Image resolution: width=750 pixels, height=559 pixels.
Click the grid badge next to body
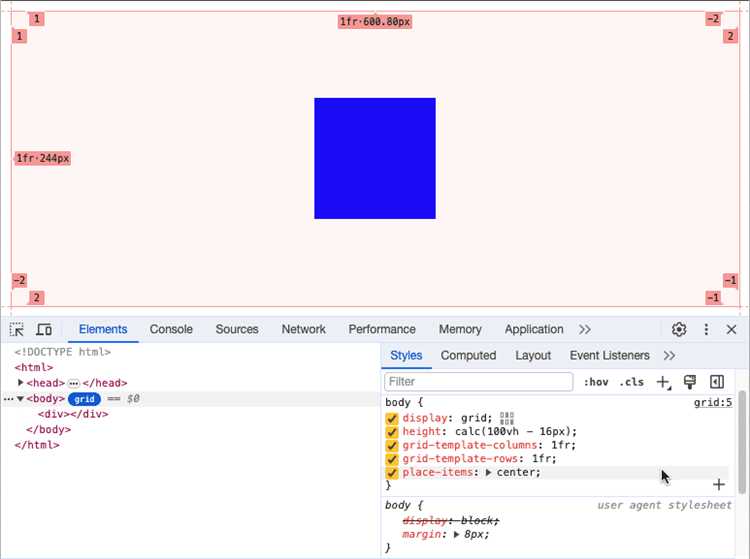[x=84, y=399]
